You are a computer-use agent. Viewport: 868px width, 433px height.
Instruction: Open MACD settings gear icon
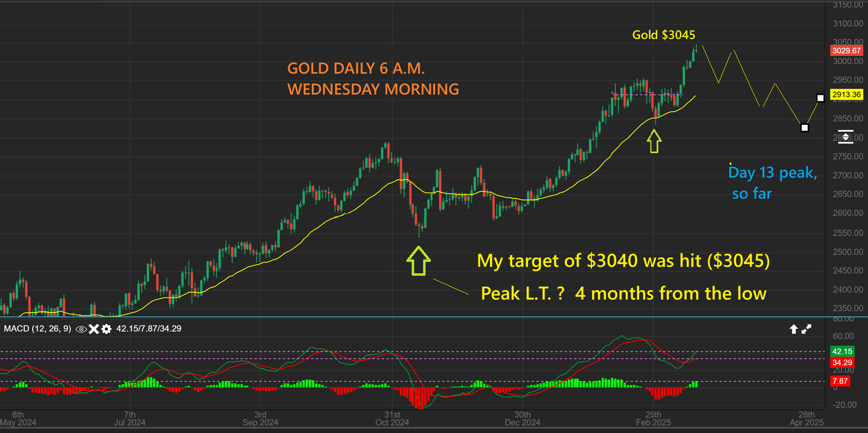tap(106, 329)
